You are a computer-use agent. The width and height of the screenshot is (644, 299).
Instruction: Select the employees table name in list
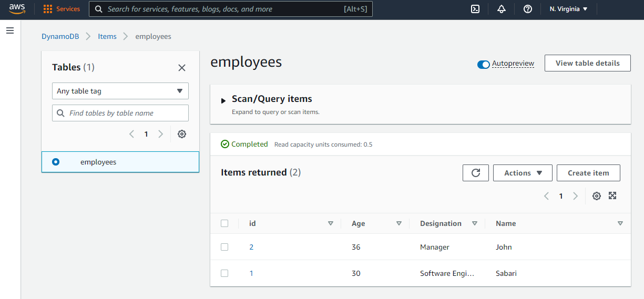98,162
